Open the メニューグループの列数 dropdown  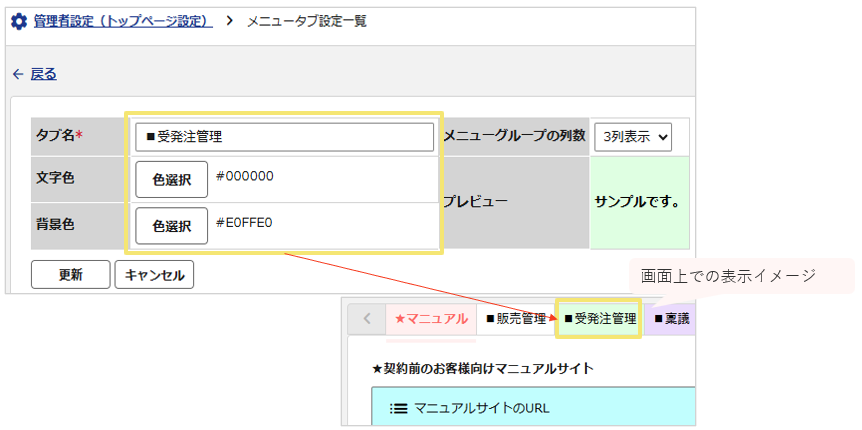[633, 137]
